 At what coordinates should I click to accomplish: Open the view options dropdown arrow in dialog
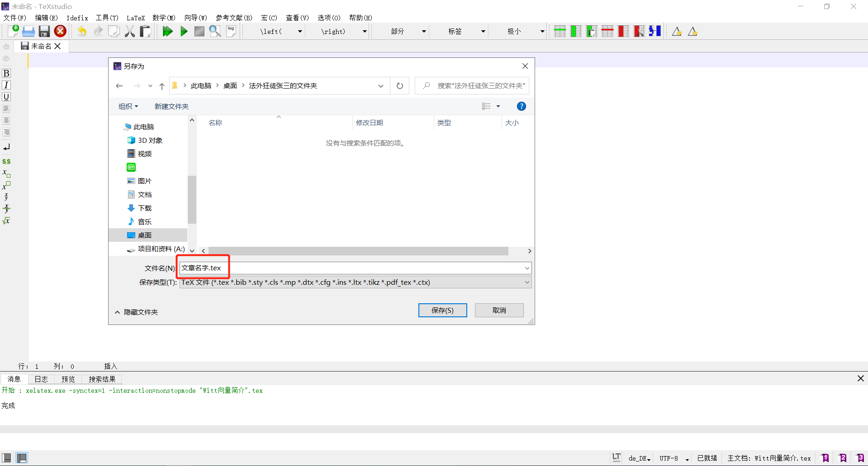coord(498,106)
